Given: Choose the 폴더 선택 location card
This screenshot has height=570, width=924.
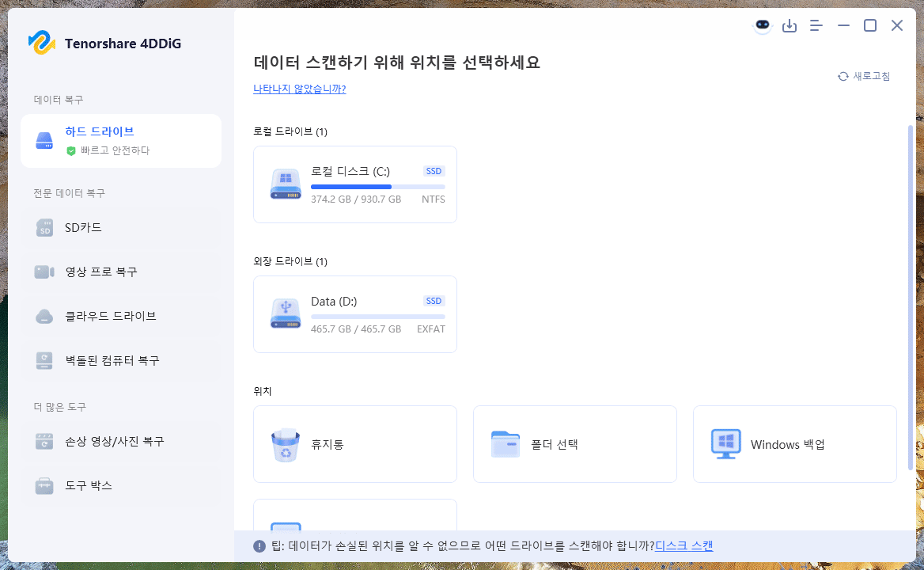Looking at the screenshot, I should tap(574, 444).
